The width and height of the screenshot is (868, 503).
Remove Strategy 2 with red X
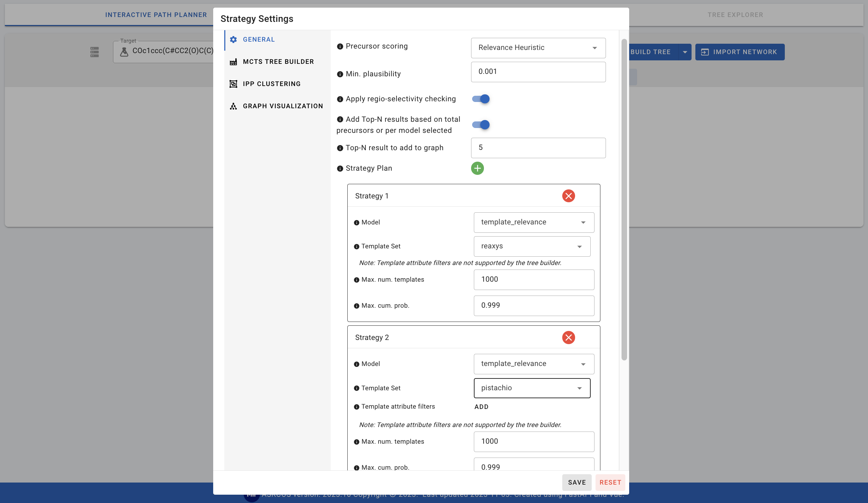tap(568, 338)
